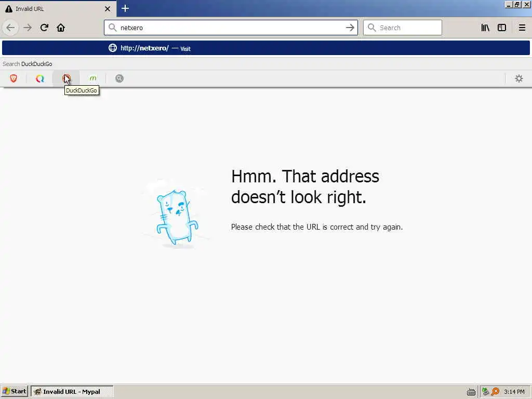Click the search icon in Search box
Viewport: 532px width, 399px height.
[x=372, y=28]
